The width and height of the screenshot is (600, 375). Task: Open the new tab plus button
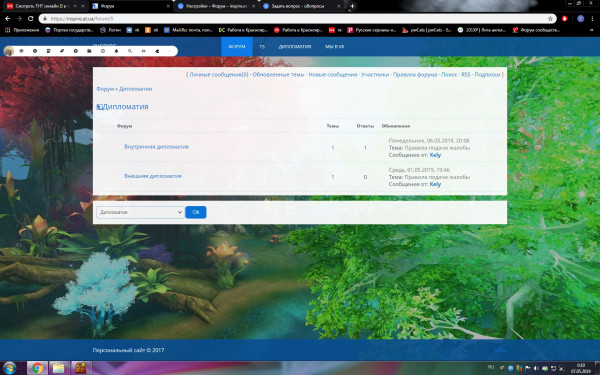352,6
